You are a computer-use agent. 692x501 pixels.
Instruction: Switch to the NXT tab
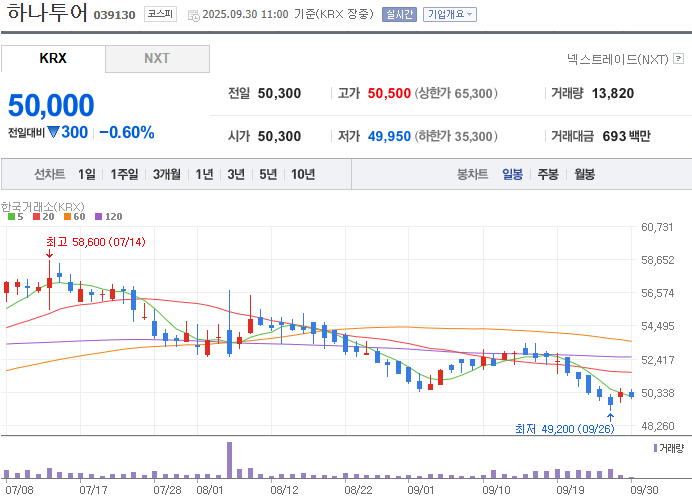click(x=157, y=59)
